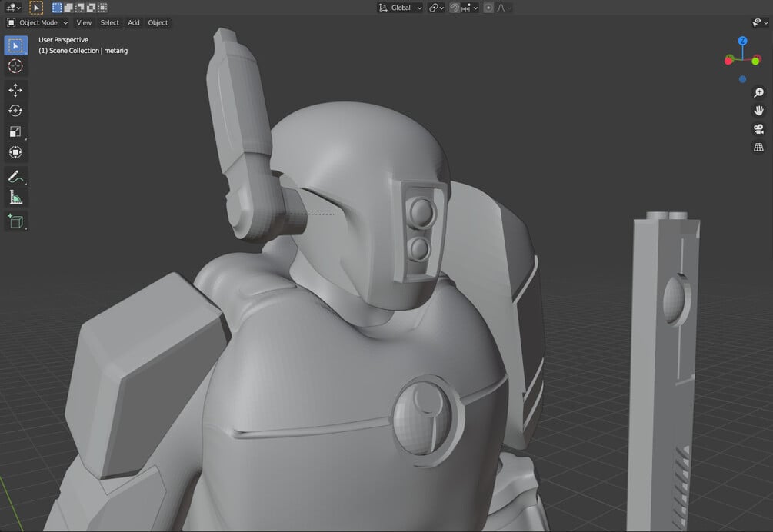Switch perspective/orthographic with grid icon

(758, 148)
